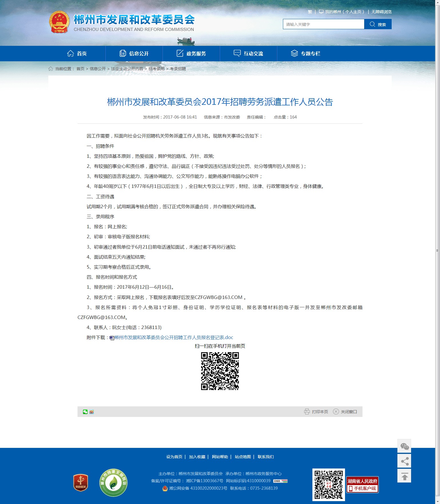The image size is (440, 504).
Task: Click the home icon in the 首页 tab
Action: (70, 54)
